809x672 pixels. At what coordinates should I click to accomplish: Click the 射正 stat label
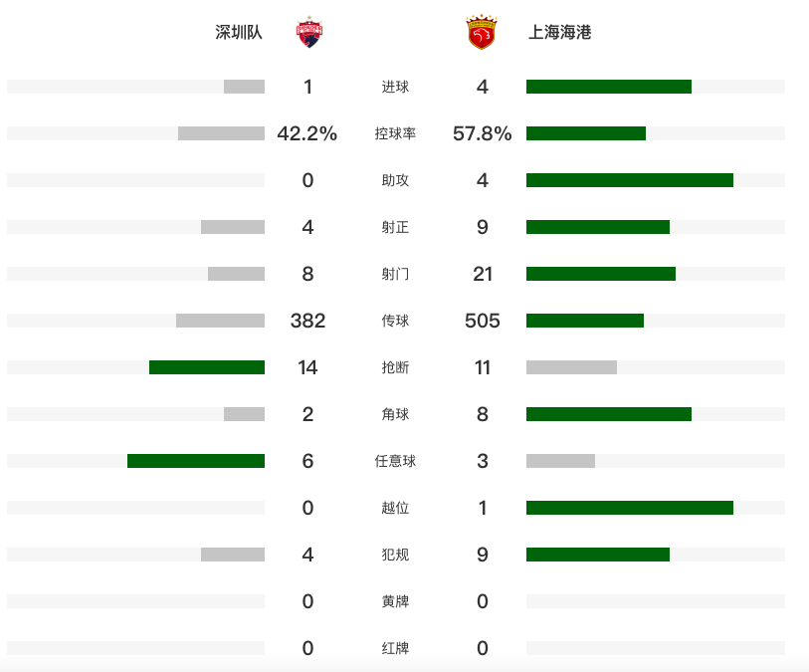coord(395,227)
